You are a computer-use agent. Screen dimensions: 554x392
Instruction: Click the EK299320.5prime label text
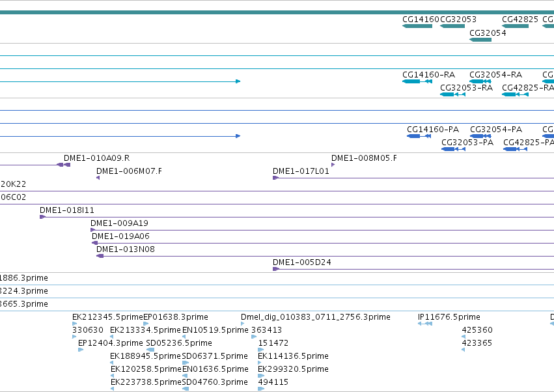pos(293,369)
